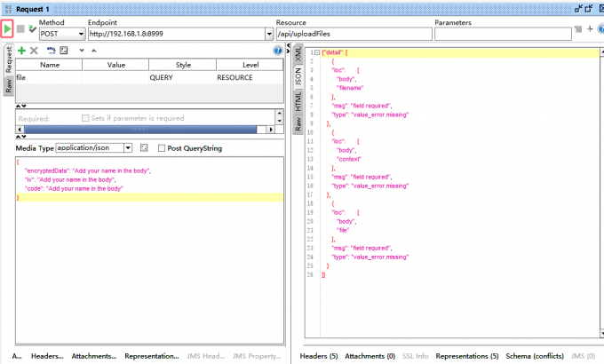Switch response view to XML tab
The width and height of the screenshot is (604, 364).
click(298, 53)
